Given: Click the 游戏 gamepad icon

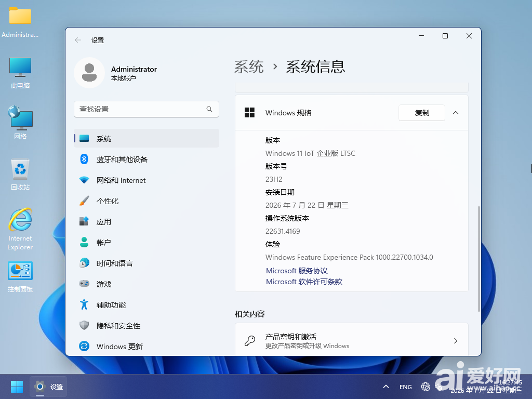Looking at the screenshot, I should (x=84, y=284).
